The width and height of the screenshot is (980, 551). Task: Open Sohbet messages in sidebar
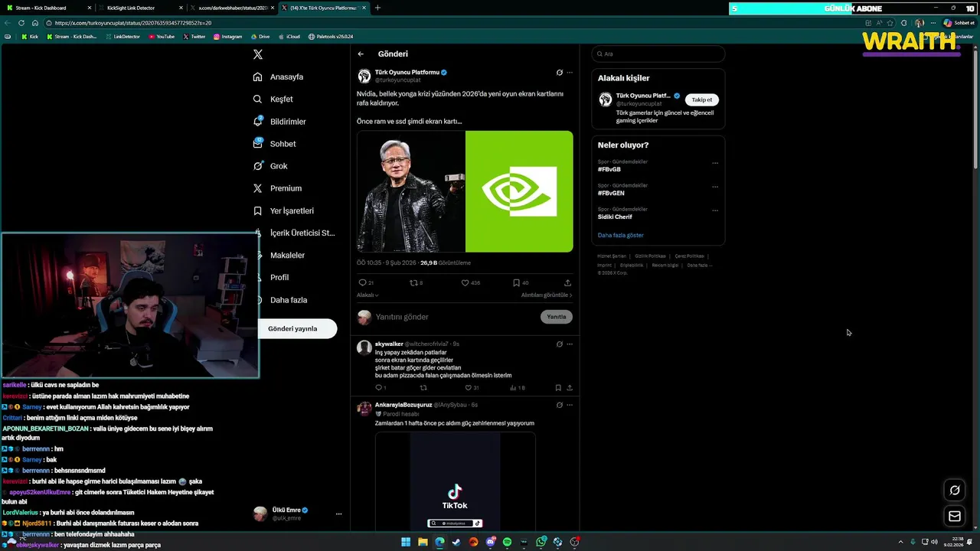[x=274, y=144]
